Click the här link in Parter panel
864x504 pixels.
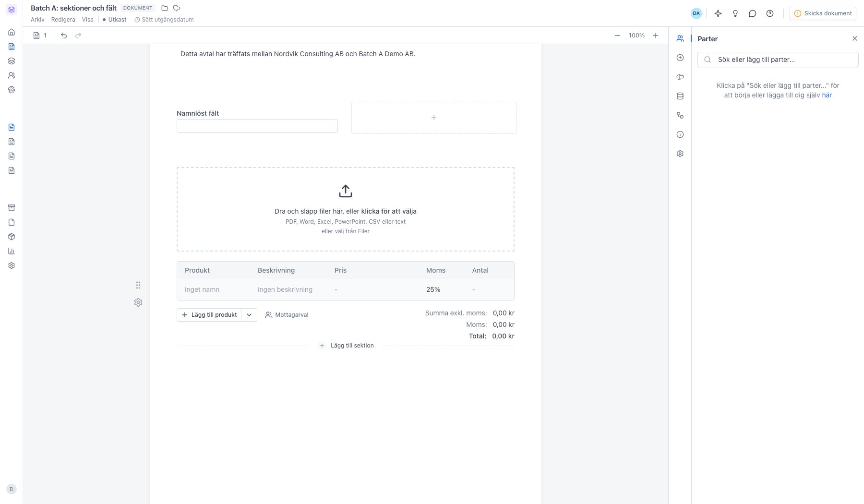click(x=827, y=95)
